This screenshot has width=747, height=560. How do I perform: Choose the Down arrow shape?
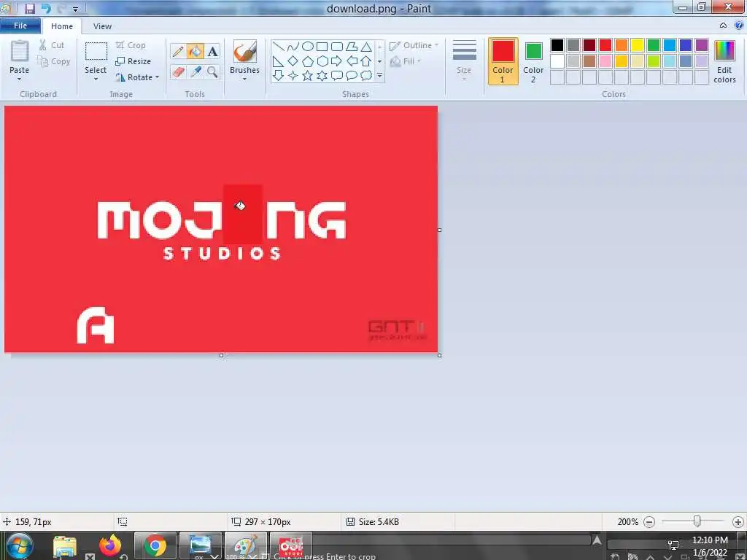[278, 75]
